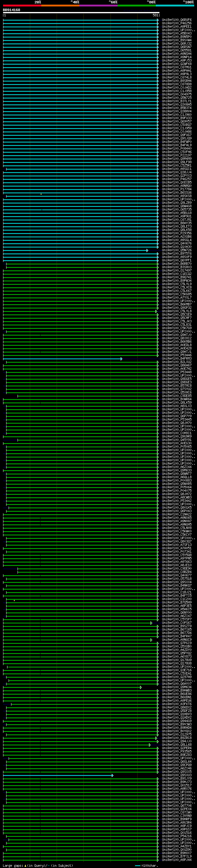Image resolution: width=197 pixels, height=868 pixels.
Task: Select the UniRef100_Q69V57 label
Action: (177, 121)
